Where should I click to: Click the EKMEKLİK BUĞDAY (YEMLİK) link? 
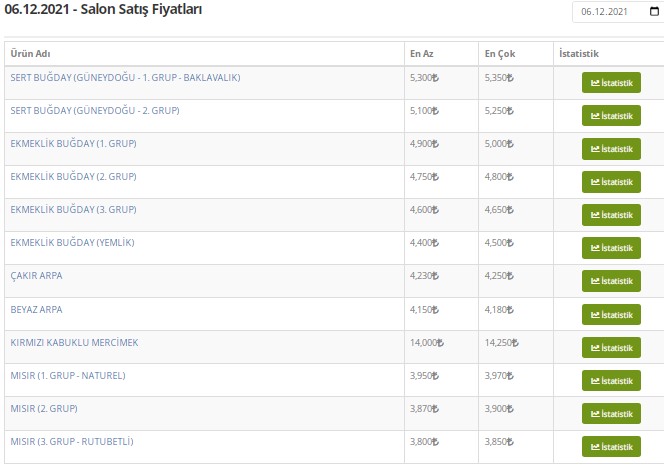pyautogui.click(x=72, y=242)
